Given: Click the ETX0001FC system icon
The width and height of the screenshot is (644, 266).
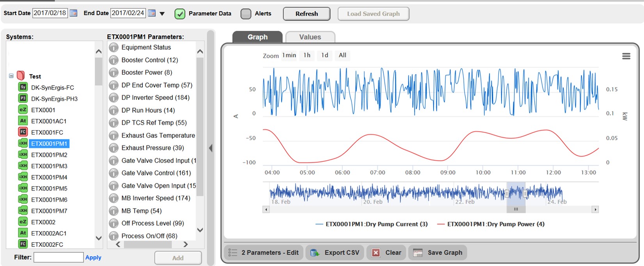Looking at the screenshot, I should pos(23,132).
